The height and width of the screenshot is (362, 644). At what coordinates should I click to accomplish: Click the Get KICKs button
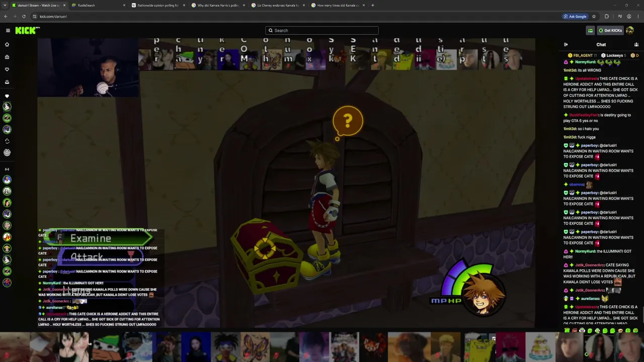[610, 31]
